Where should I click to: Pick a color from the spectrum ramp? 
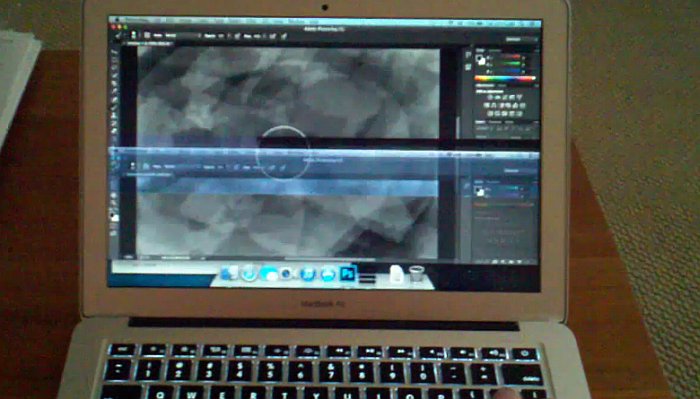(505, 78)
